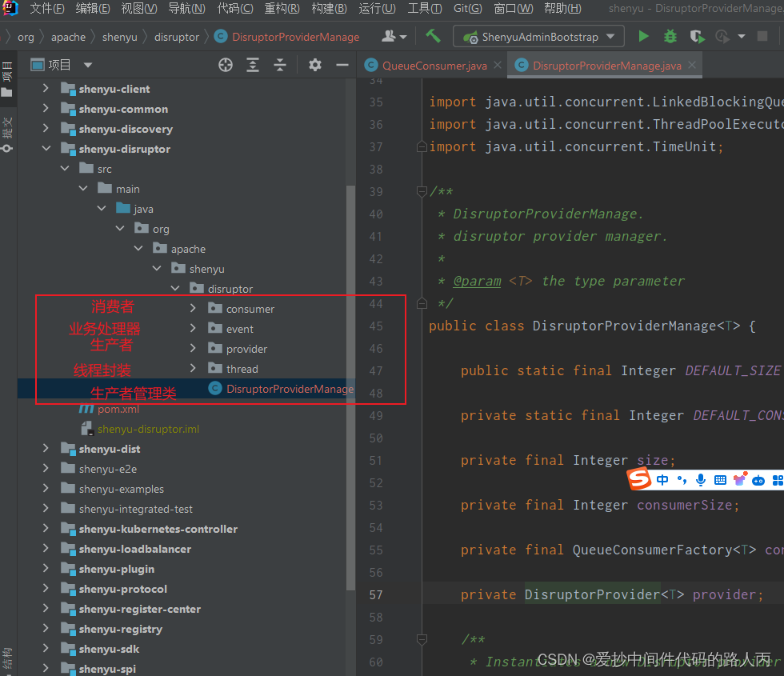Expand the shenyu-client module
784x676 pixels.
coord(46,89)
